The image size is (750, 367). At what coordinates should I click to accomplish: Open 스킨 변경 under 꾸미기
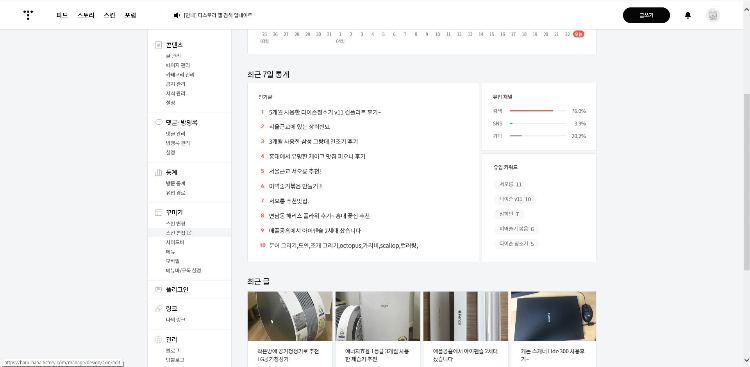pyautogui.click(x=175, y=223)
